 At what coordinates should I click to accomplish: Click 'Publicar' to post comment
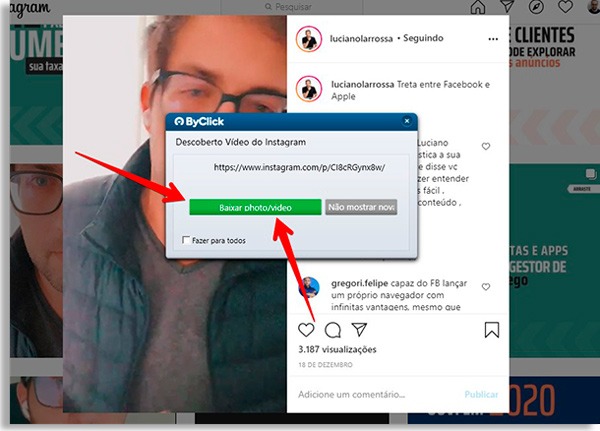[481, 394]
